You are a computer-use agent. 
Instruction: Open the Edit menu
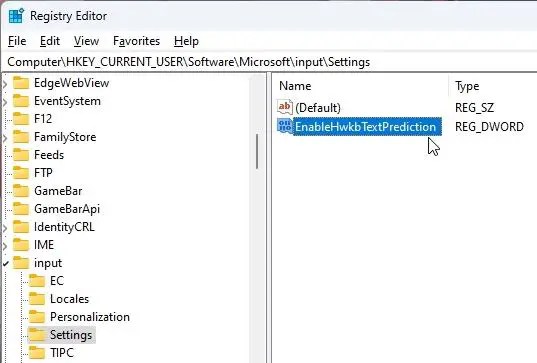(50, 41)
